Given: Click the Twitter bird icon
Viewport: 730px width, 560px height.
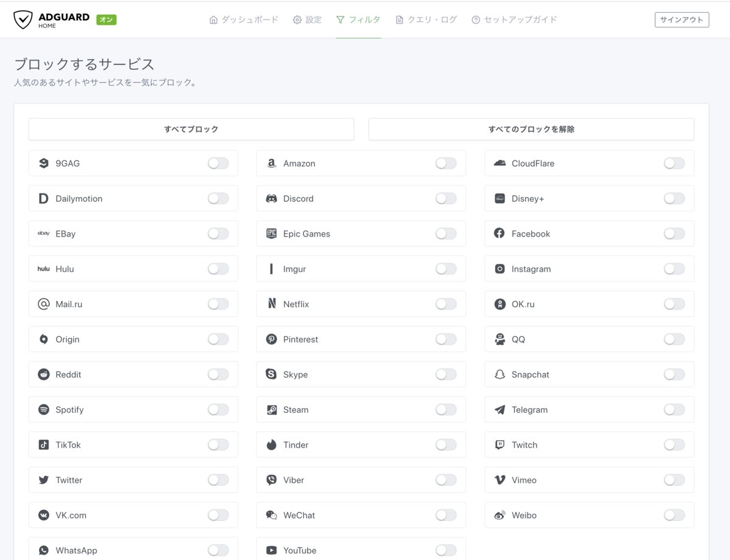Looking at the screenshot, I should [44, 480].
